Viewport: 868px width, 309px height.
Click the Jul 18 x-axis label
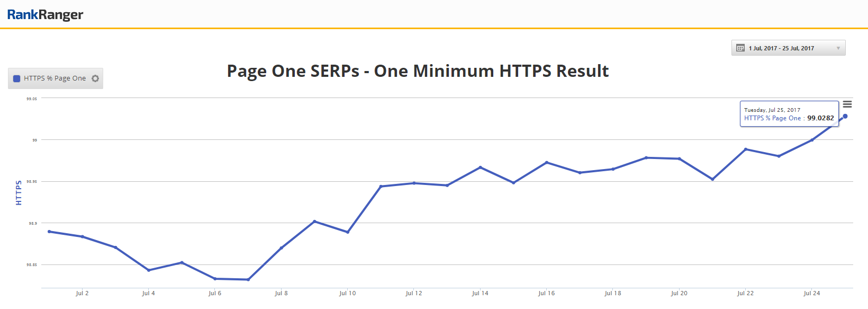tap(613, 293)
